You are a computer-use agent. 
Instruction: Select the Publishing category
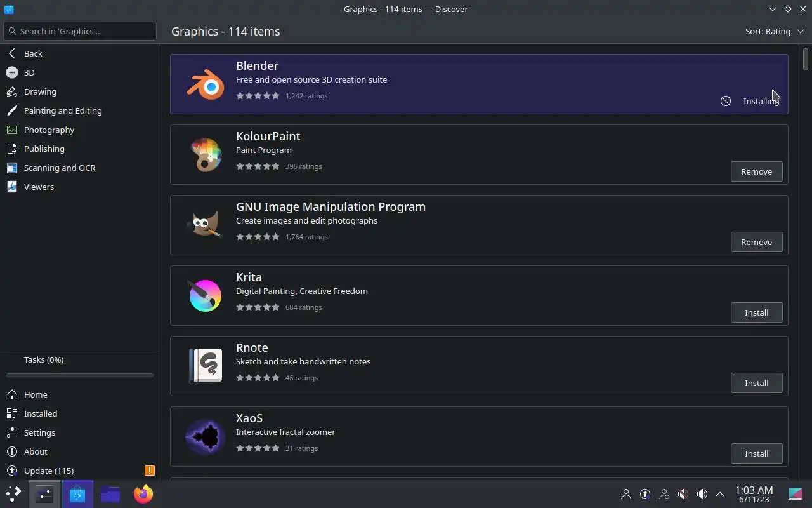click(x=80, y=149)
